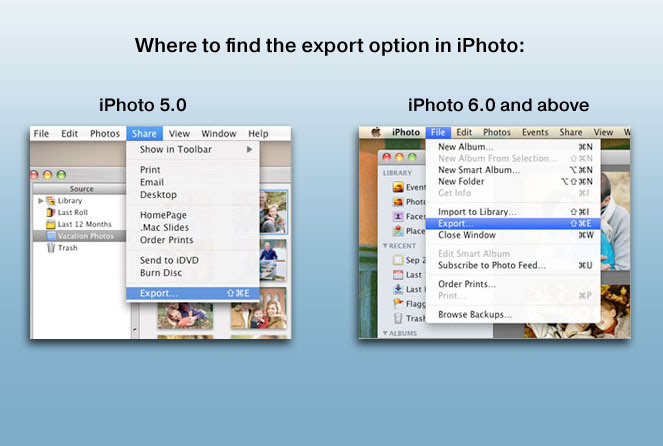663x446 pixels.
Task: Click Library icon in iPhoto 5.0 Source list
Action: click(51, 201)
